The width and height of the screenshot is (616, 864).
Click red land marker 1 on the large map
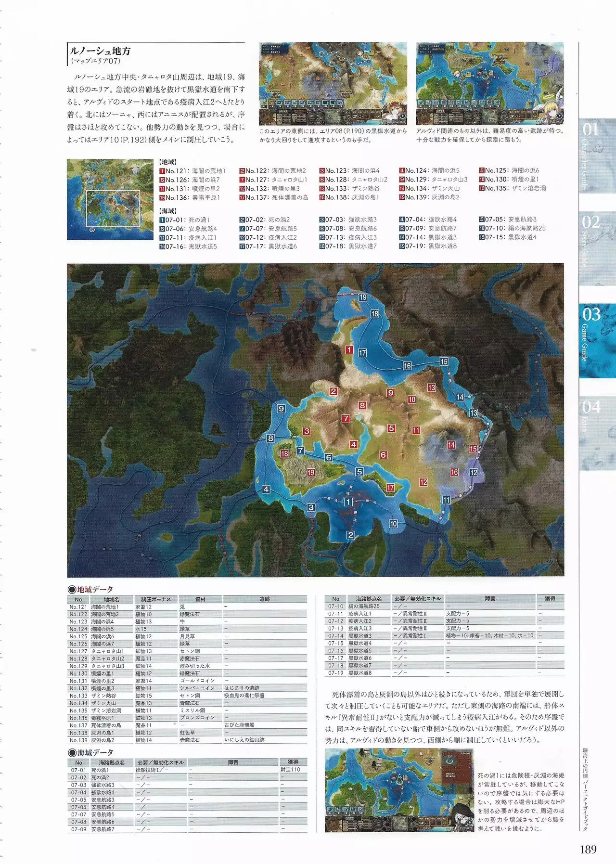pyautogui.click(x=349, y=350)
